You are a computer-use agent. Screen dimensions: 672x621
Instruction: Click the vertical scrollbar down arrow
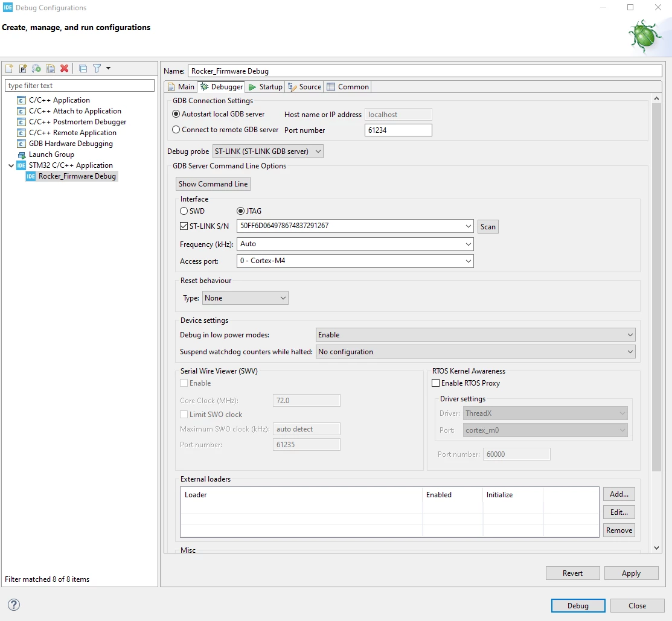pyautogui.click(x=656, y=548)
